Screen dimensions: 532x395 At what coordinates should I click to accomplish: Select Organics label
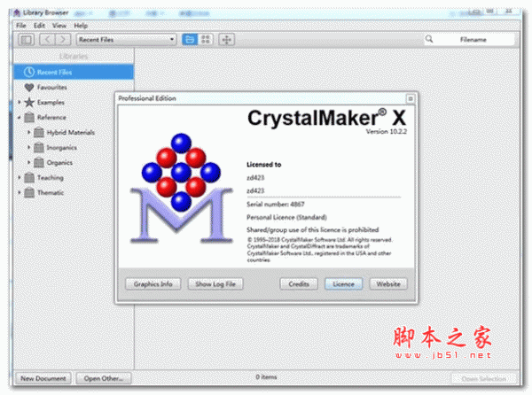pyautogui.click(x=59, y=162)
